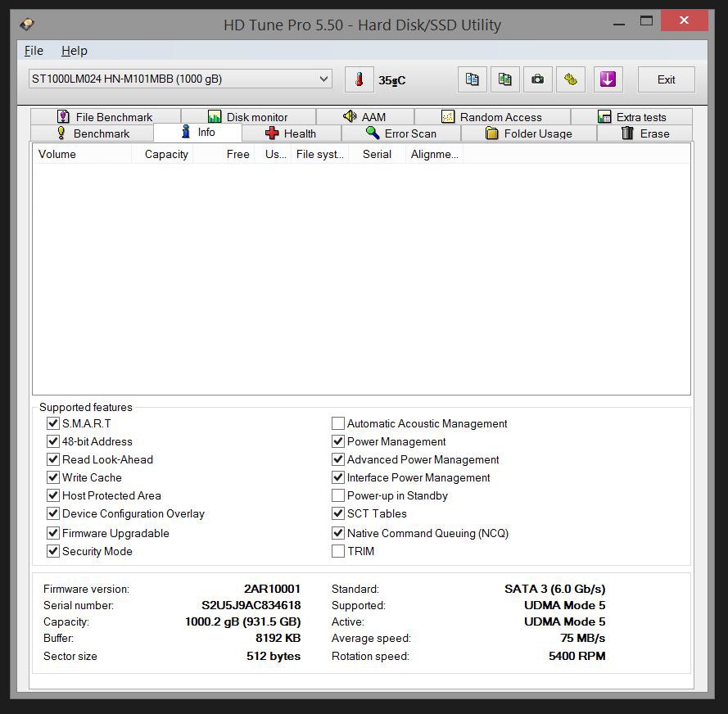Screen dimensions: 728x714
Task: Toggle the SCT Tables checkbox
Action: click(x=338, y=513)
